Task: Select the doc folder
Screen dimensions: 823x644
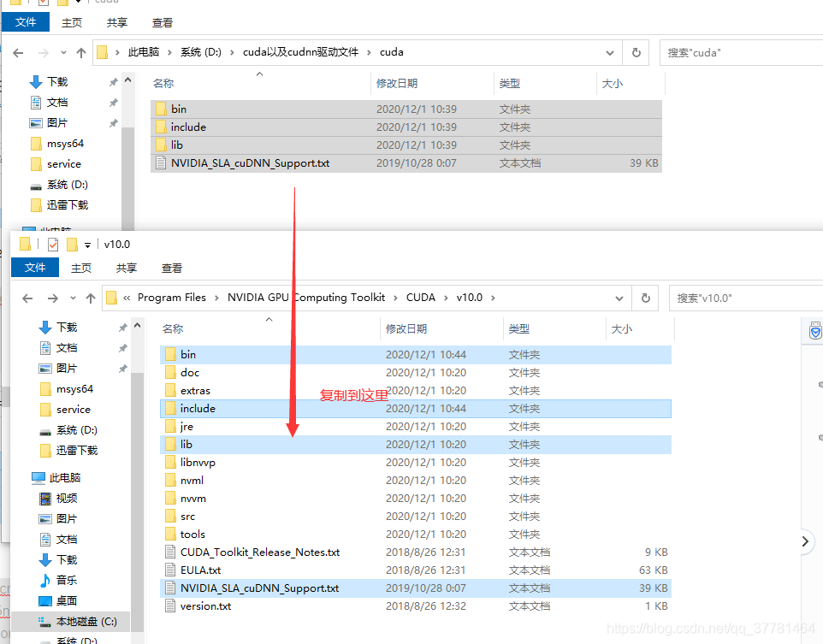Action: click(x=415, y=373)
